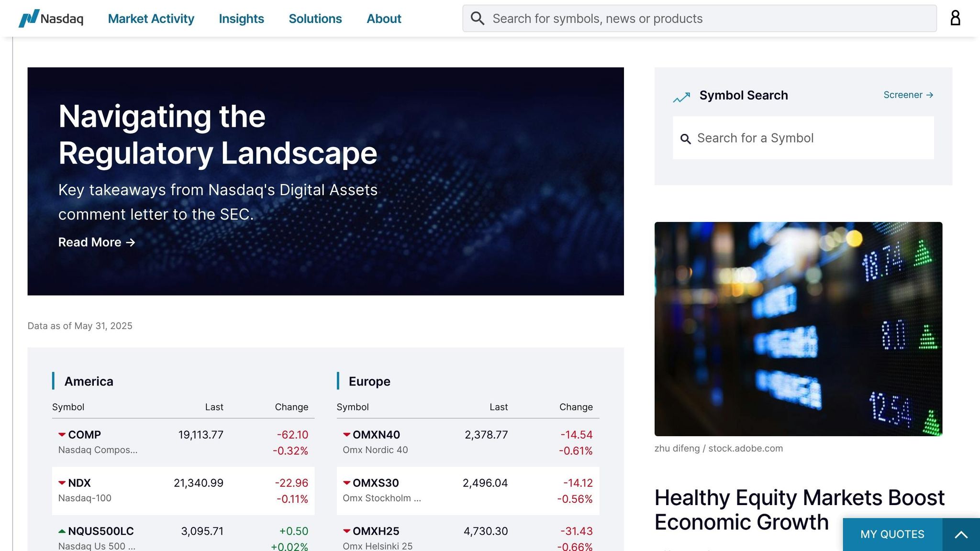Click the magnifying glass in the main search bar
Screen dimensions: 980x551
point(477,18)
